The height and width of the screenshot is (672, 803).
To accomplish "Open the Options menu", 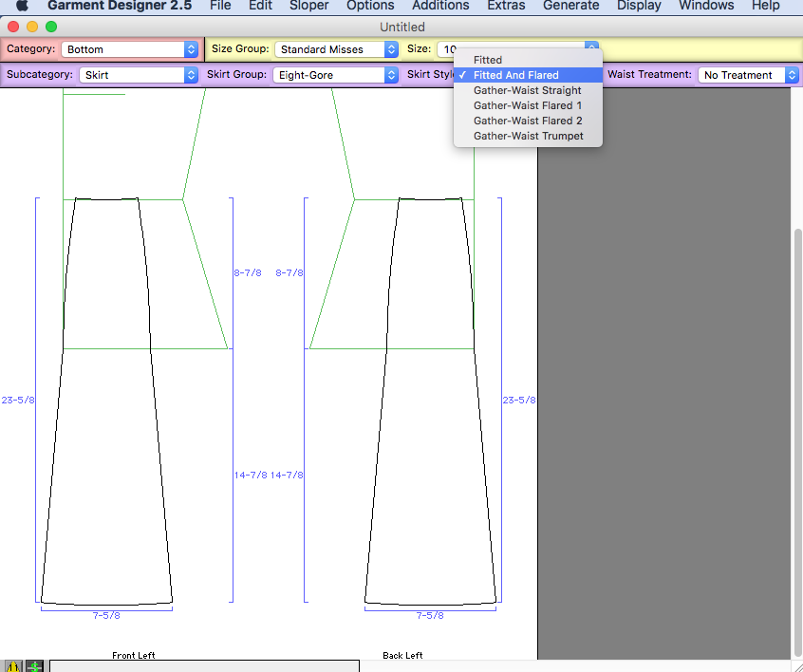I will coord(370,6).
